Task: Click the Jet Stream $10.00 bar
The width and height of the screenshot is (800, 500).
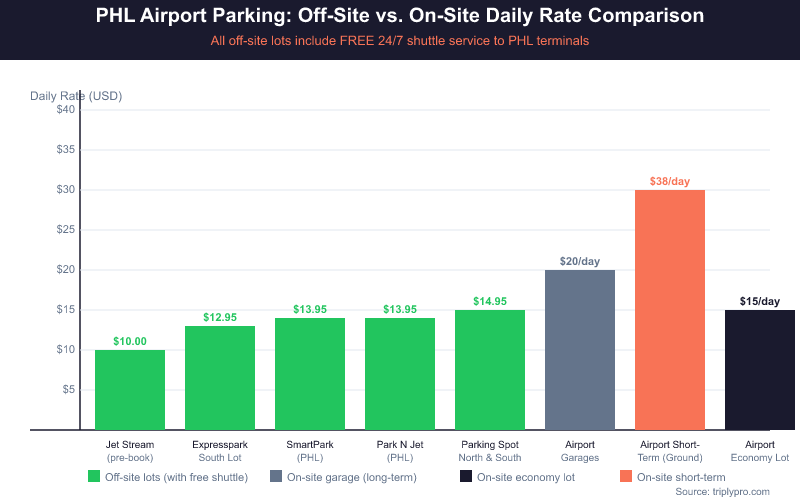Action: (130, 390)
